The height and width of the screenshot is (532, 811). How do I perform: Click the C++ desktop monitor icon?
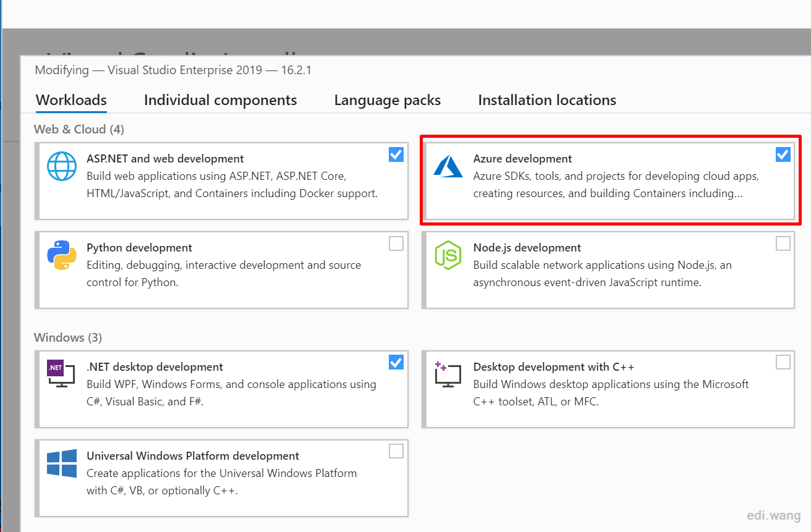click(448, 374)
